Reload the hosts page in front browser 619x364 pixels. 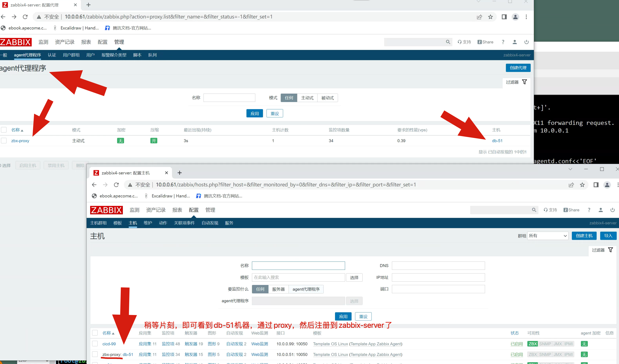[116, 185]
